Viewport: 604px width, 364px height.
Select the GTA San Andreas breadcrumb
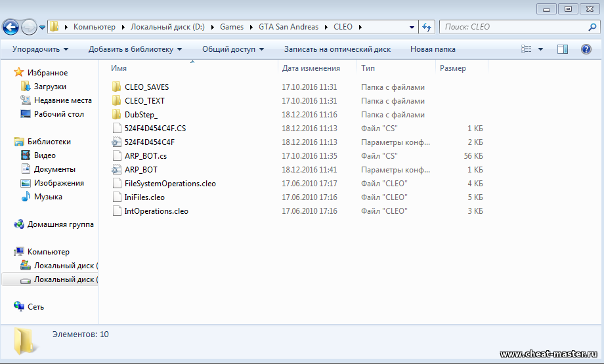[x=288, y=27]
